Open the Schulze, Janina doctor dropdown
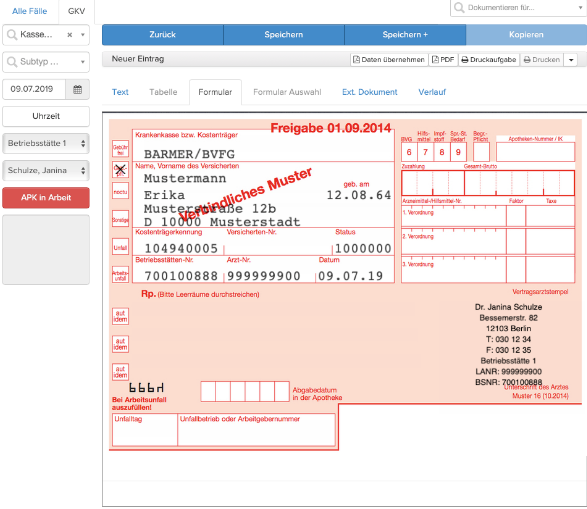This screenshot has width=587, height=509. point(46,170)
